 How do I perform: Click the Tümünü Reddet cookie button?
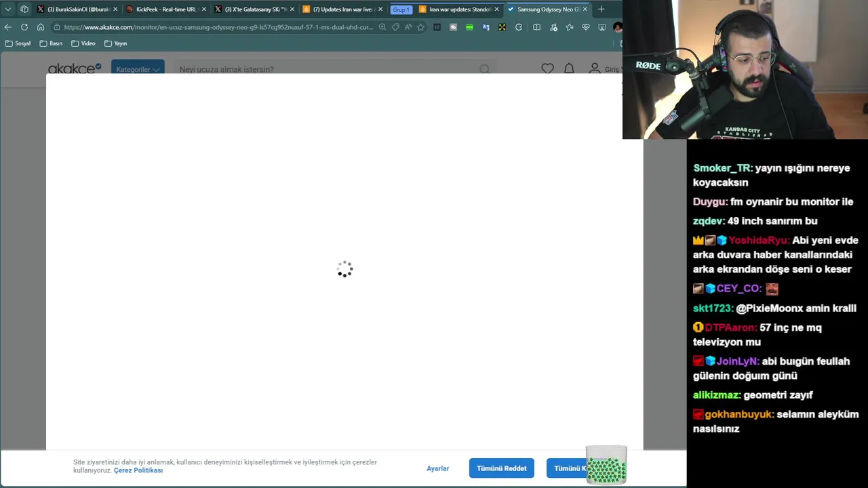(x=502, y=468)
